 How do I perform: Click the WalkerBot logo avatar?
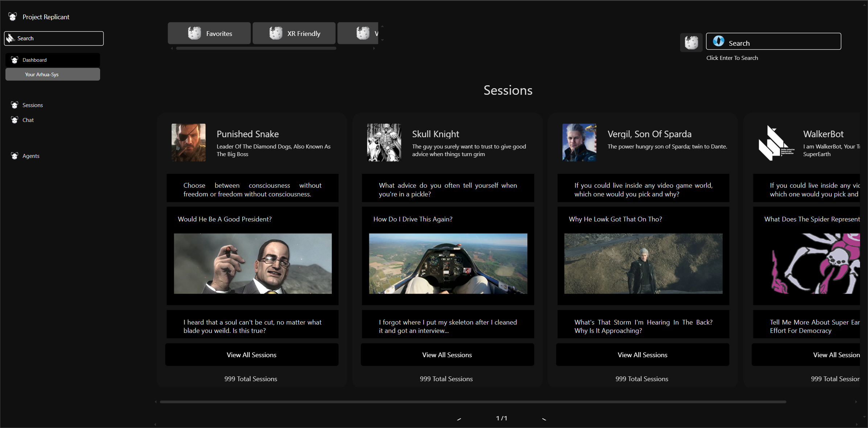point(776,143)
